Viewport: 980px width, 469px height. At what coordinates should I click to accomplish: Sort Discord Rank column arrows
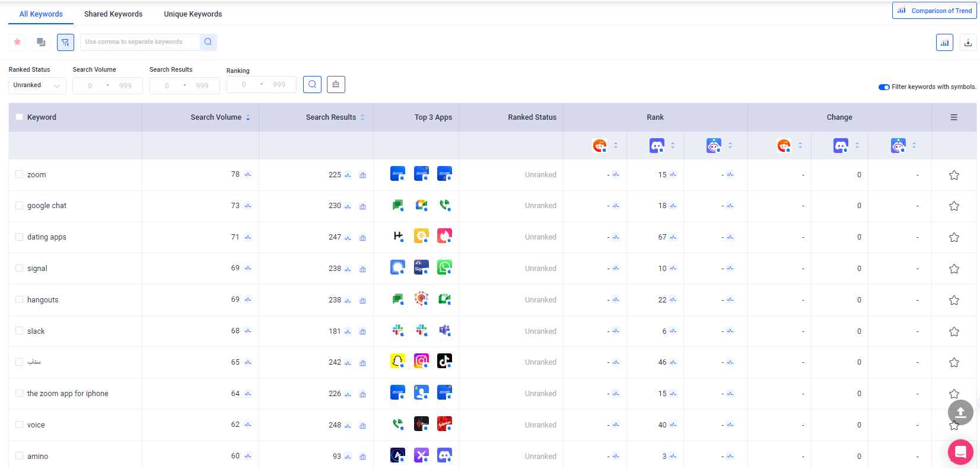[673, 146]
